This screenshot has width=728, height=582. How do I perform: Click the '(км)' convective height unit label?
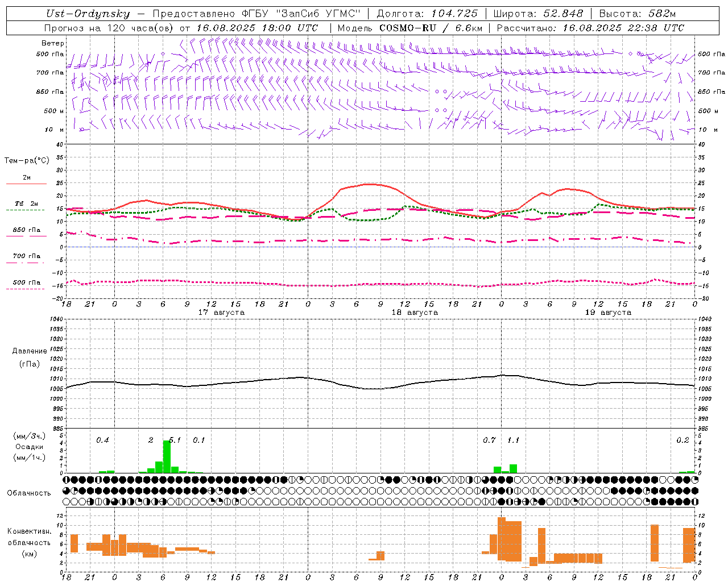(x=29, y=554)
